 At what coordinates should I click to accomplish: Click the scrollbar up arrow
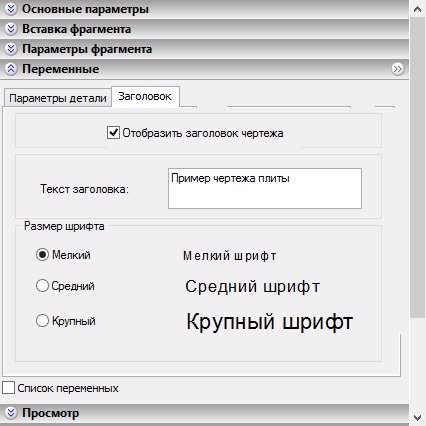417,9
